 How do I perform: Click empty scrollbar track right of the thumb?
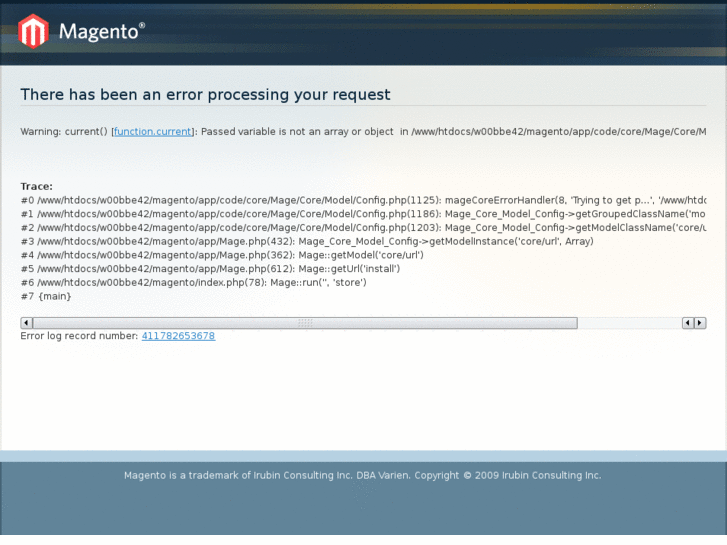pyautogui.click(x=628, y=323)
